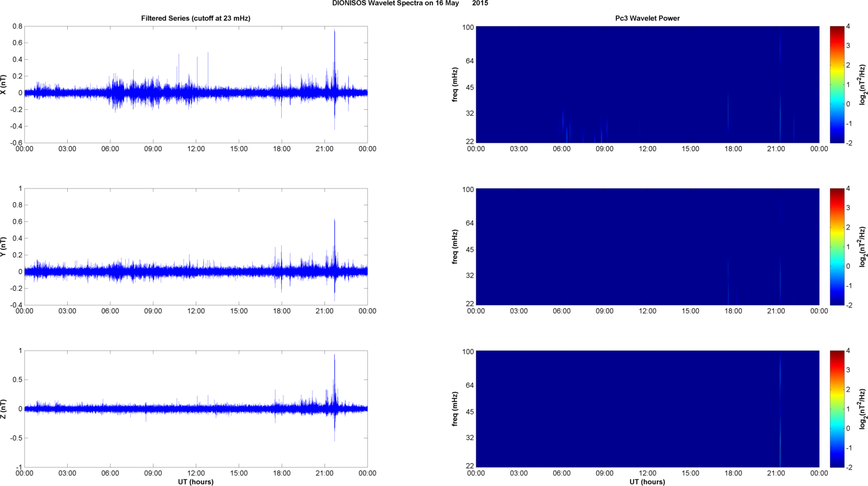Image resolution: width=868 pixels, height=486 pixels.
Task: Select the 'Pc3 Wavelet Power' heading
Action: point(647,18)
